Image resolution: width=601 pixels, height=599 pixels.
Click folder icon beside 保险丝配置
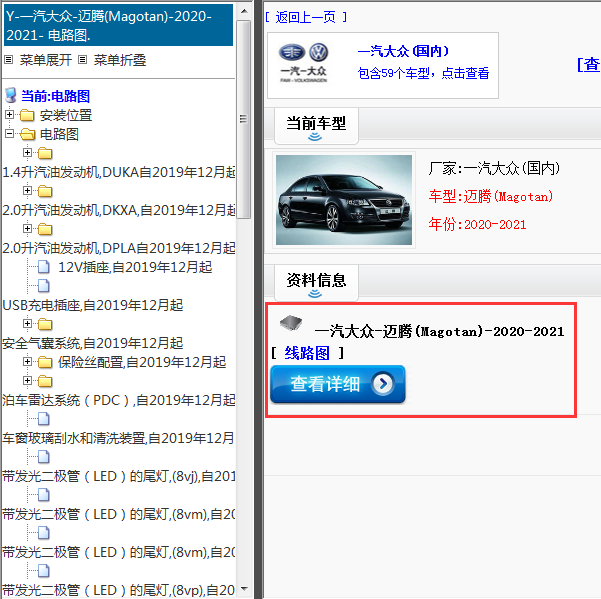(45, 362)
